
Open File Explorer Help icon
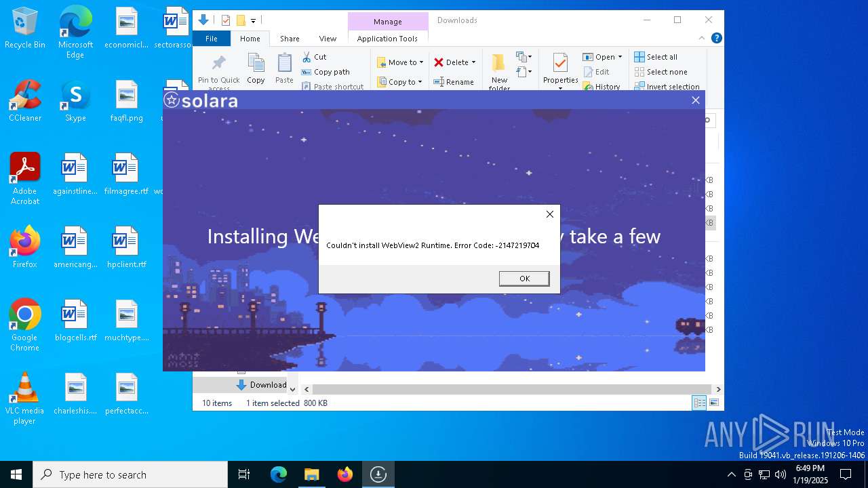pyautogui.click(x=716, y=38)
